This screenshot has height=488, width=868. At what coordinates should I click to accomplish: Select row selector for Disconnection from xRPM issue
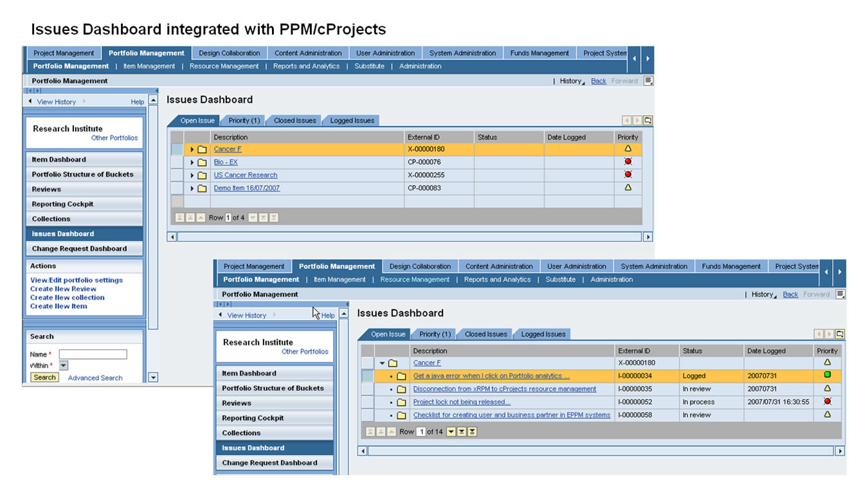coord(367,389)
